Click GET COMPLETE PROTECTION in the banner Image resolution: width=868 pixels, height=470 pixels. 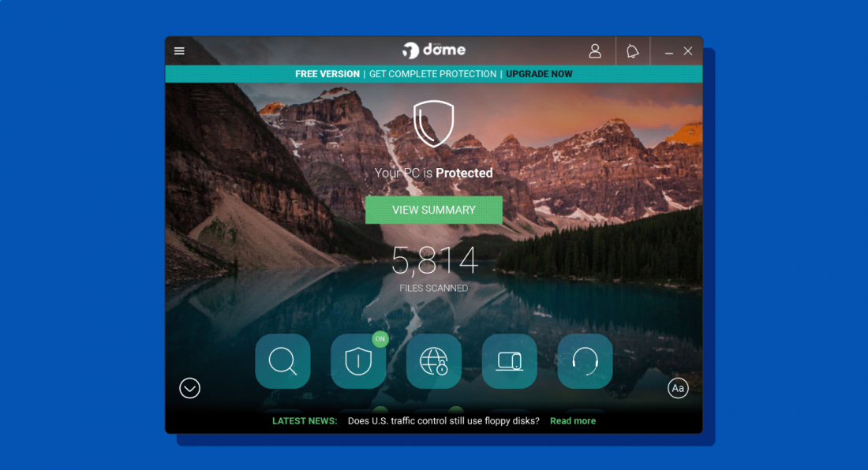point(432,73)
